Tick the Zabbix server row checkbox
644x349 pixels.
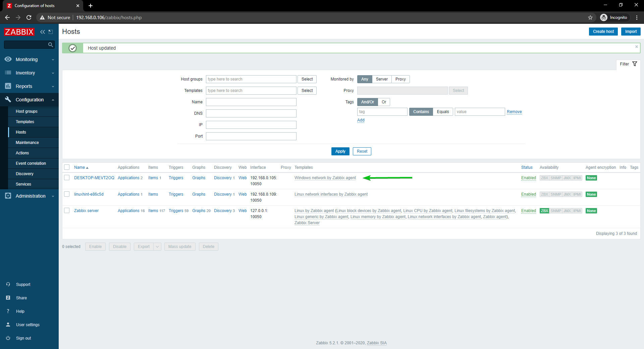click(x=67, y=211)
